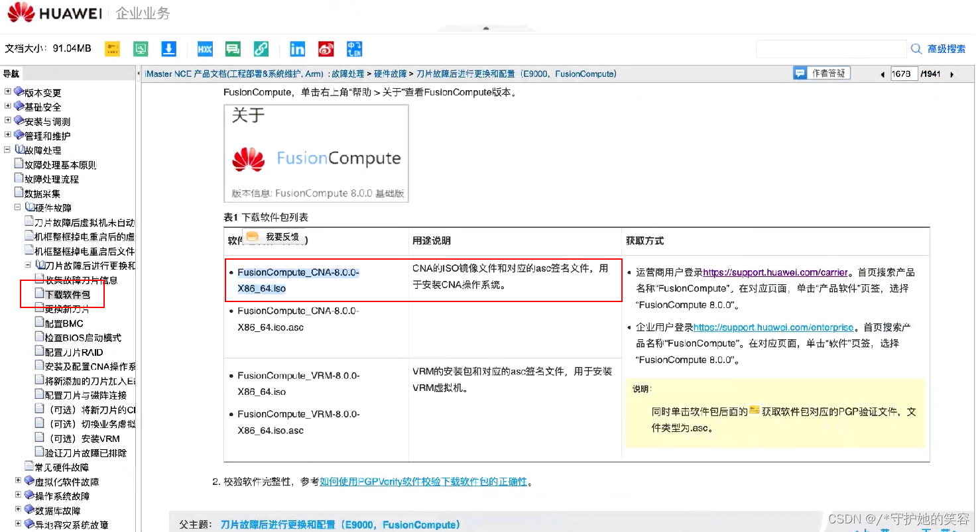The height and width of the screenshot is (532, 980).
Task: Open 故障处理流程 in navigation tree
Action: pyautogui.click(x=52, y=180)
